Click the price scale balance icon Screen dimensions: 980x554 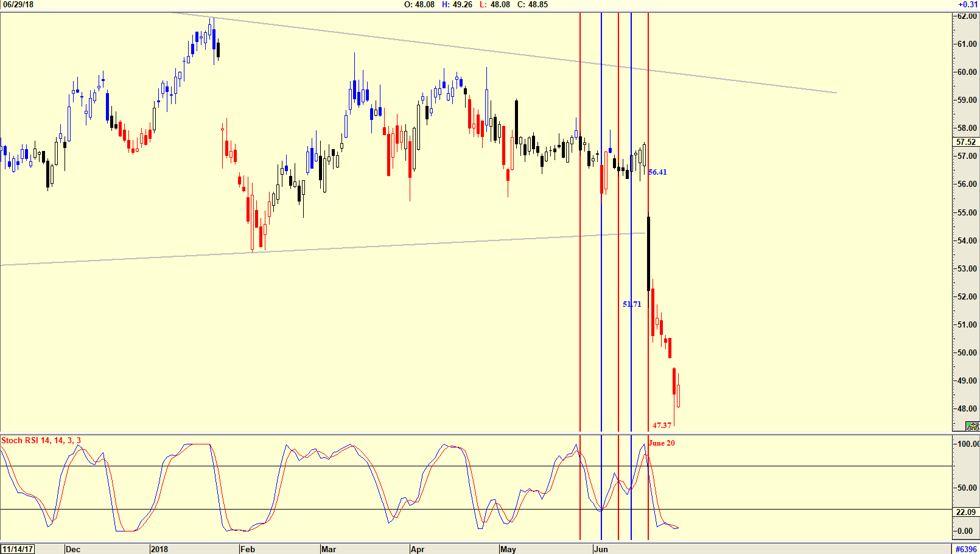click(x=972, y=426)
